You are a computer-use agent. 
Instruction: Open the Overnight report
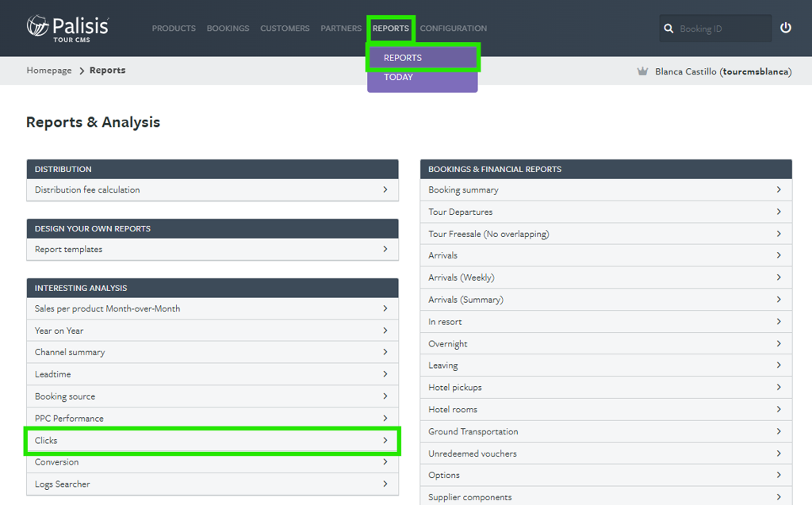pyautogui.click(x=606, y=343)
